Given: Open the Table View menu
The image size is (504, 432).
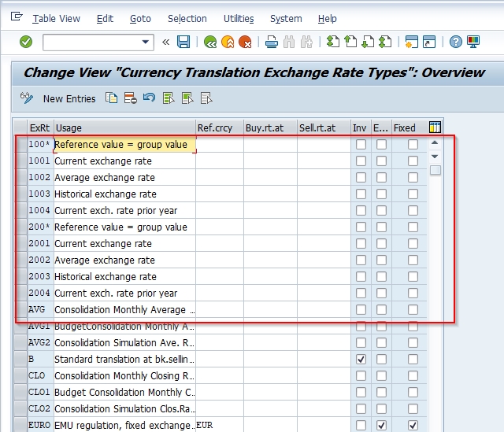Looking at the screenshot, I should 56,18.
